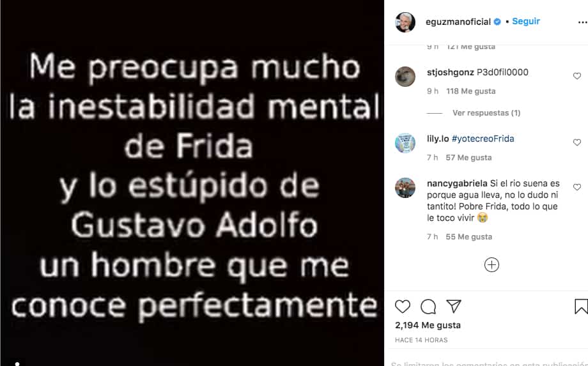Share post via paper plane icon

454,307
